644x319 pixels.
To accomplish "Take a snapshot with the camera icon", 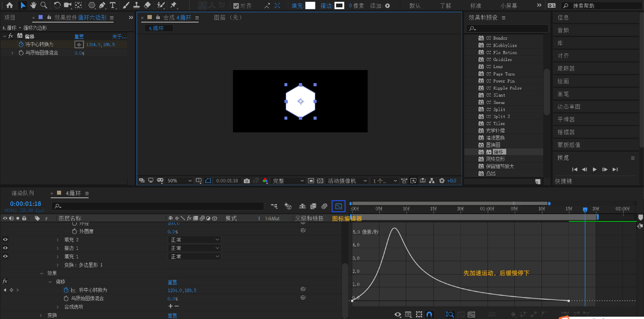I will click(246, 181).
